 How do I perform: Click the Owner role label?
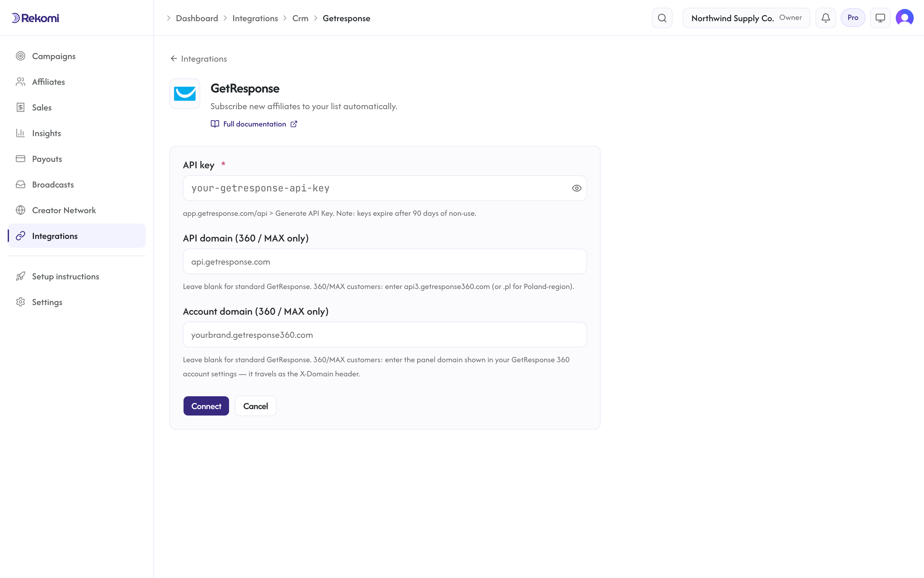790,18
